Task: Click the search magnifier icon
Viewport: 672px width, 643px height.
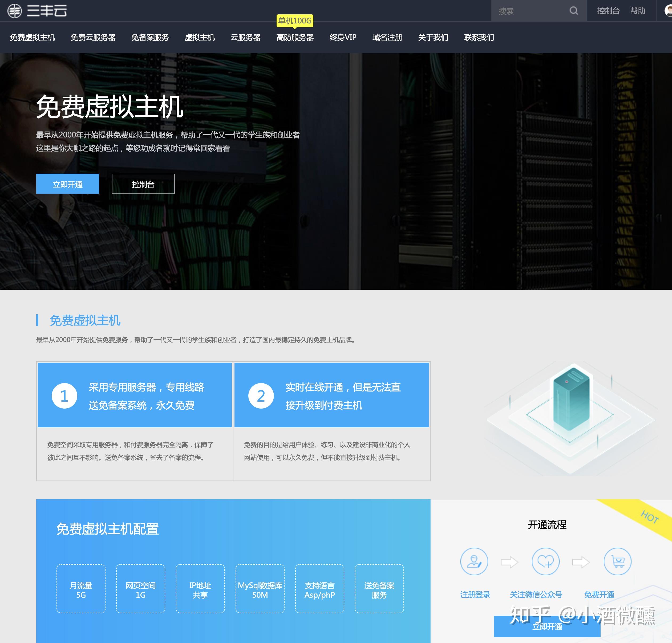Action: click(x=574, y=11)
